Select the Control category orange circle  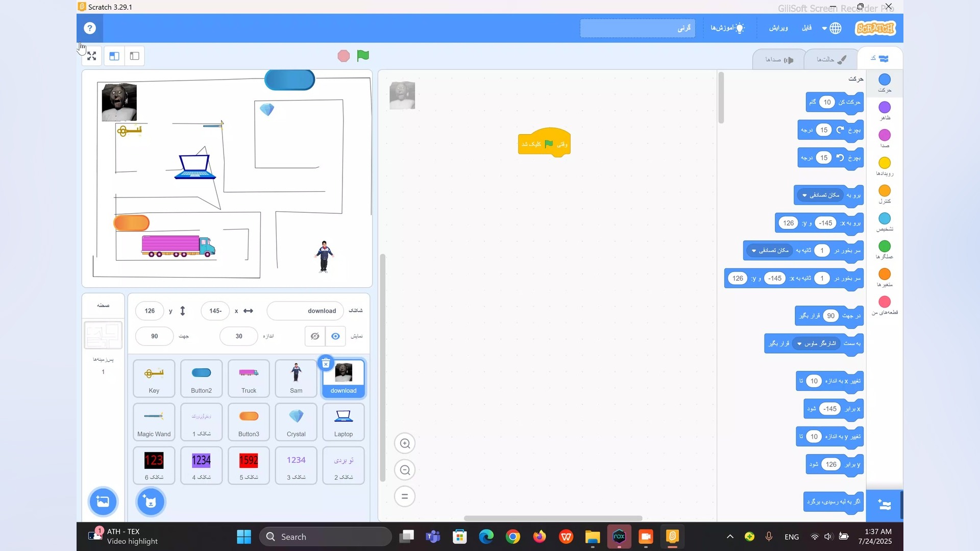885,191
